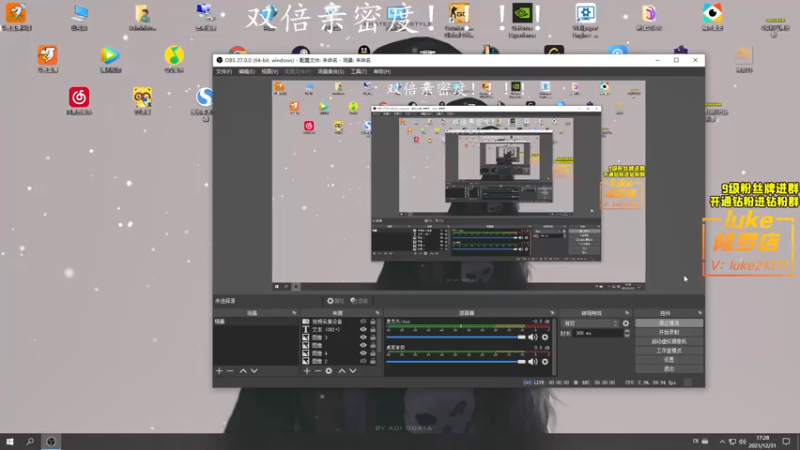Toggle visibility of 图像 2 source
Viewport: 800px width, 450px height.
363,361
